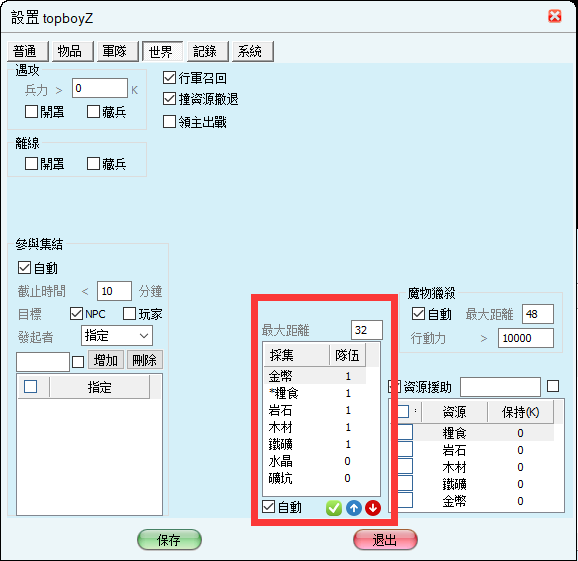
Task: Select the 物品 tab
Action: point(73,51)
